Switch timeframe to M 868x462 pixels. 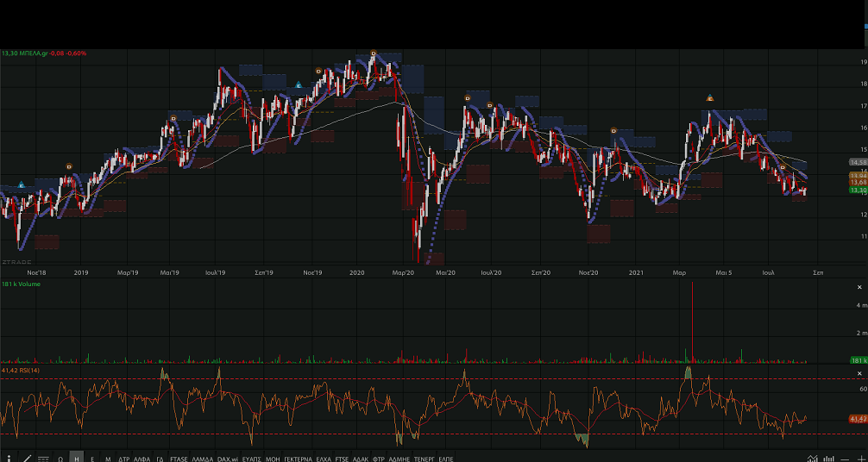pos(108,459)
